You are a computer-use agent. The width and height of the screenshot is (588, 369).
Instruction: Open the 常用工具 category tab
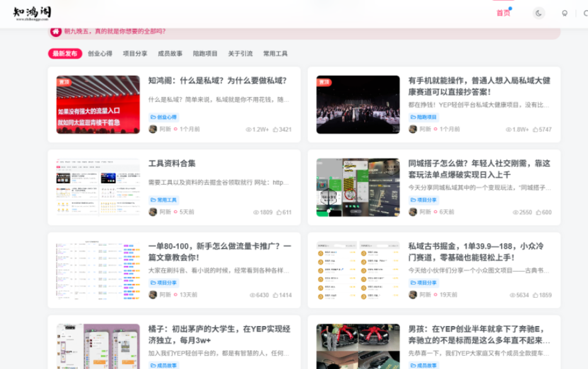click(x=275, y=54)
